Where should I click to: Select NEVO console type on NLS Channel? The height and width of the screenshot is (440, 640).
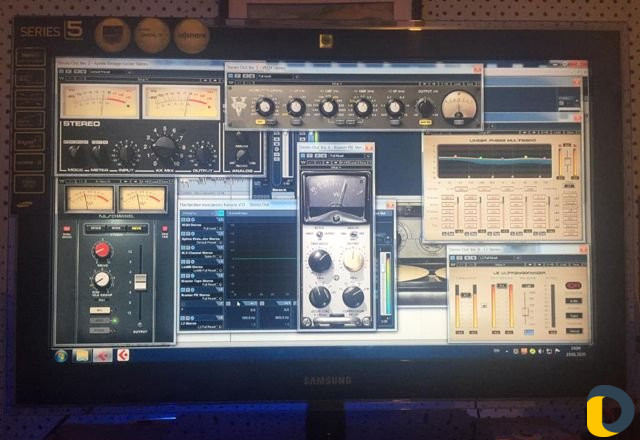point(136,229)
